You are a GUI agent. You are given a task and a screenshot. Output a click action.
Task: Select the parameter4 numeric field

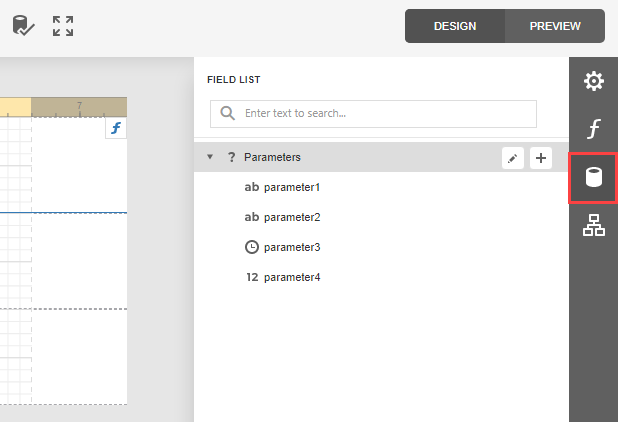291,277
